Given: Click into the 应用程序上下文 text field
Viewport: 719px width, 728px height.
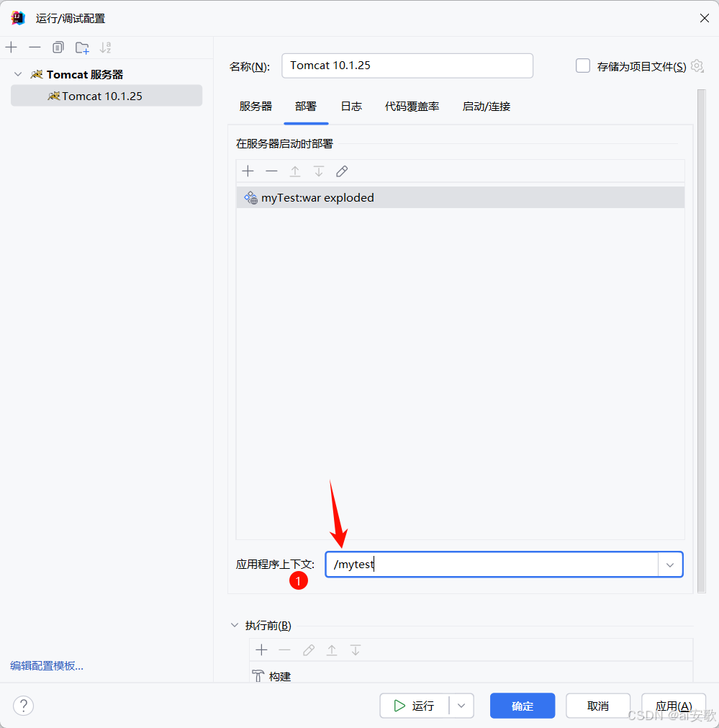Looking at the screenshot, I should pyautogui.click(x=492, y=565).
